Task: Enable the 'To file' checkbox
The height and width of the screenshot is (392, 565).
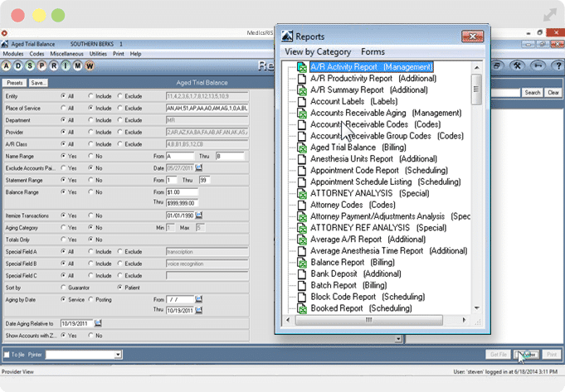Action: [x=8, y=354]
